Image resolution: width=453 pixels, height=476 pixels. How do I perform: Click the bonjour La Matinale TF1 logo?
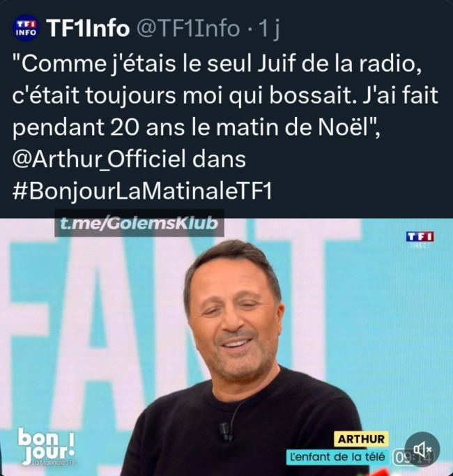[46, 446]
